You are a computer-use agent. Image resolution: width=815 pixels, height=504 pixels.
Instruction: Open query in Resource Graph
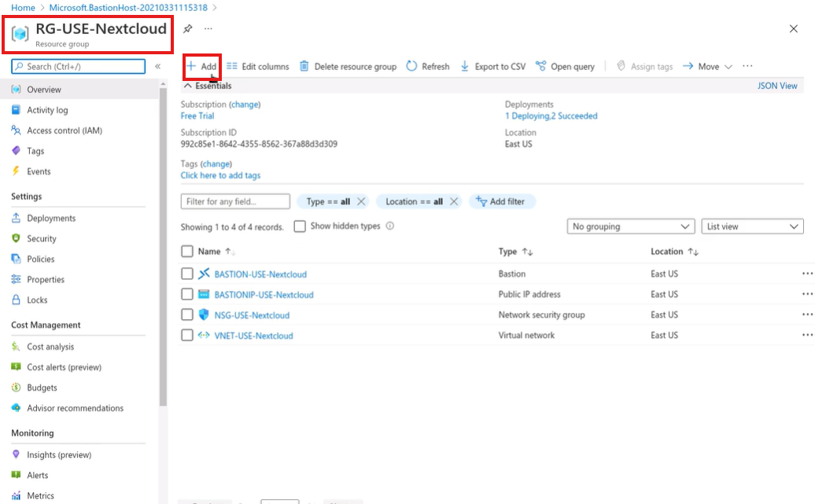(x=565, y=67)
